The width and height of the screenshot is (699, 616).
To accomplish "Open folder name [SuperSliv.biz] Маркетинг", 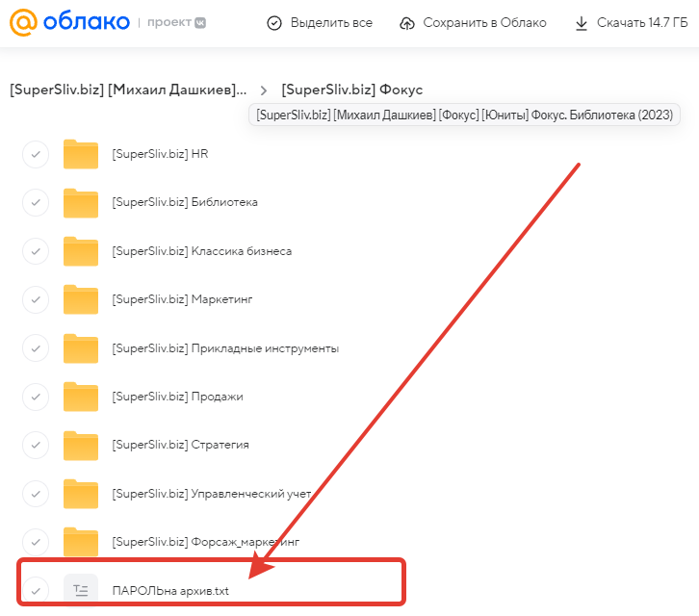I will point(182,299).
